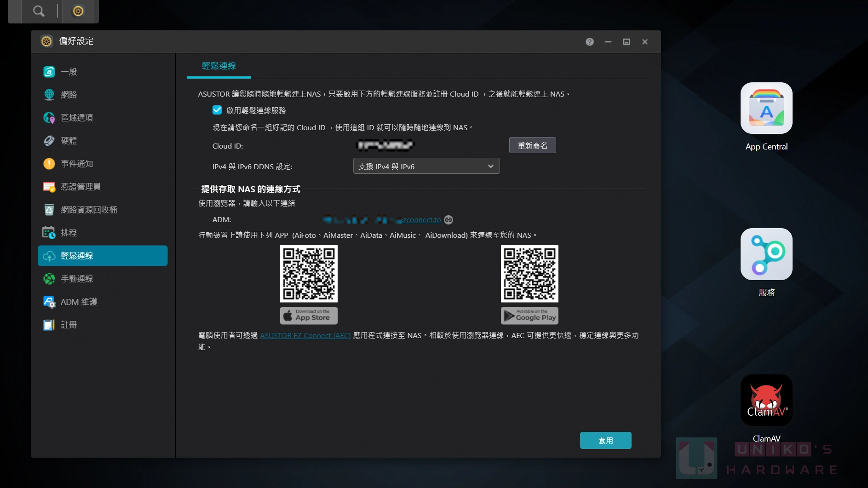Open the 一般 (General) settings section
The width and height of the screenshot is (868, 488).
point(103,72)
